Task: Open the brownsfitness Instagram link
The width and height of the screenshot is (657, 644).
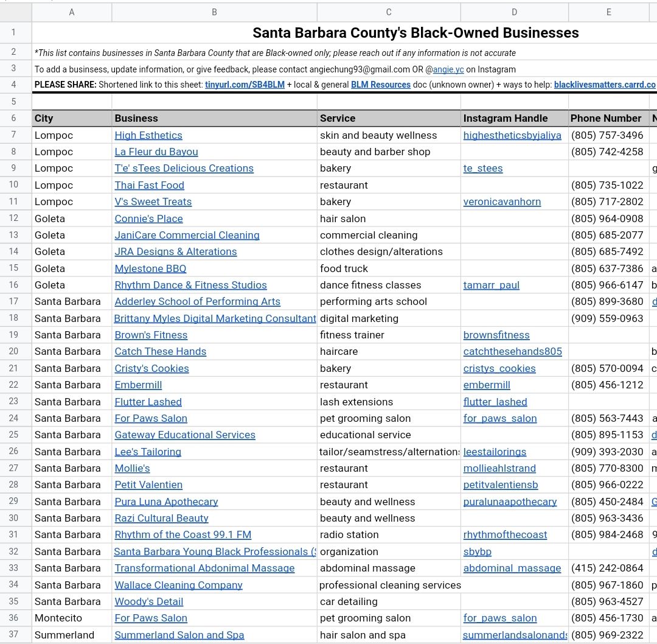Action: 496,335
